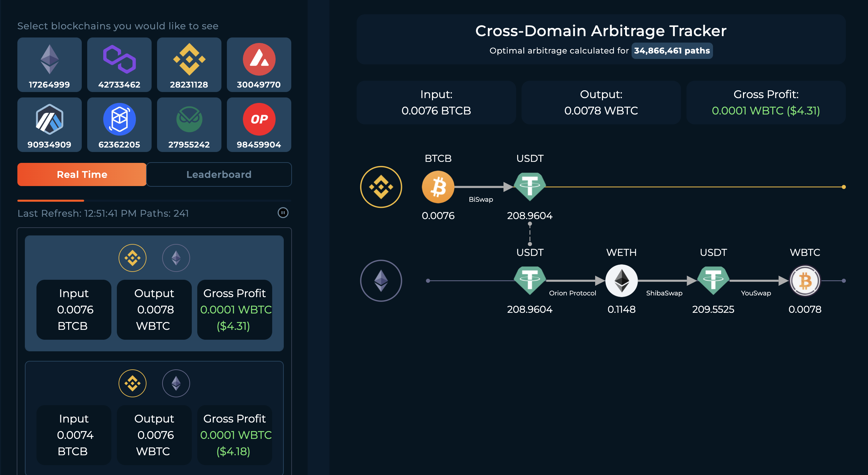Click the Input 0.0074 BTCB cell in second card
Viewport: 868px width, 475px height.
coord(74,435)
